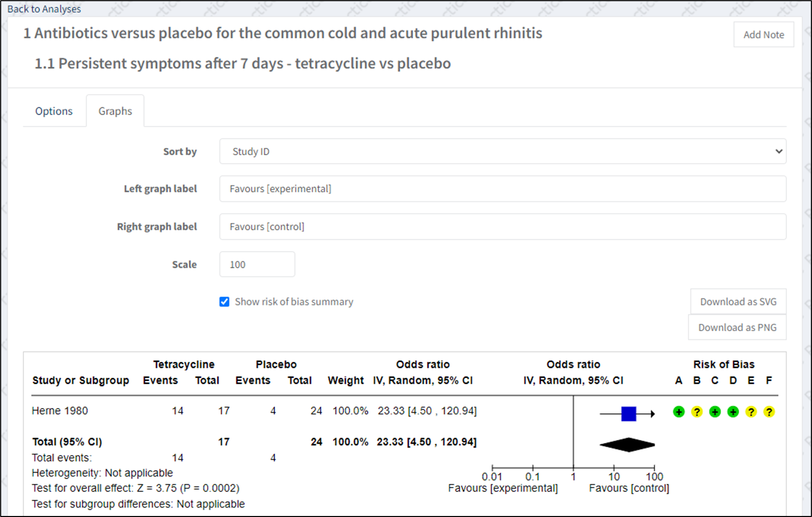This screenshot has height=517, width=812.
Task: Click the yellow question mark icon under column F
Action: click(x=769, y=412)
